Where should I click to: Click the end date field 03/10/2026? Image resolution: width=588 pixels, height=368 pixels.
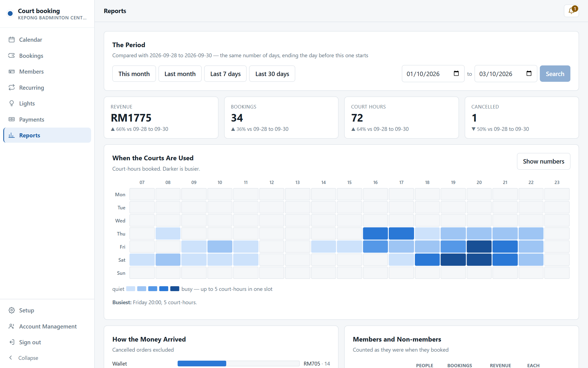pos(506,74)
